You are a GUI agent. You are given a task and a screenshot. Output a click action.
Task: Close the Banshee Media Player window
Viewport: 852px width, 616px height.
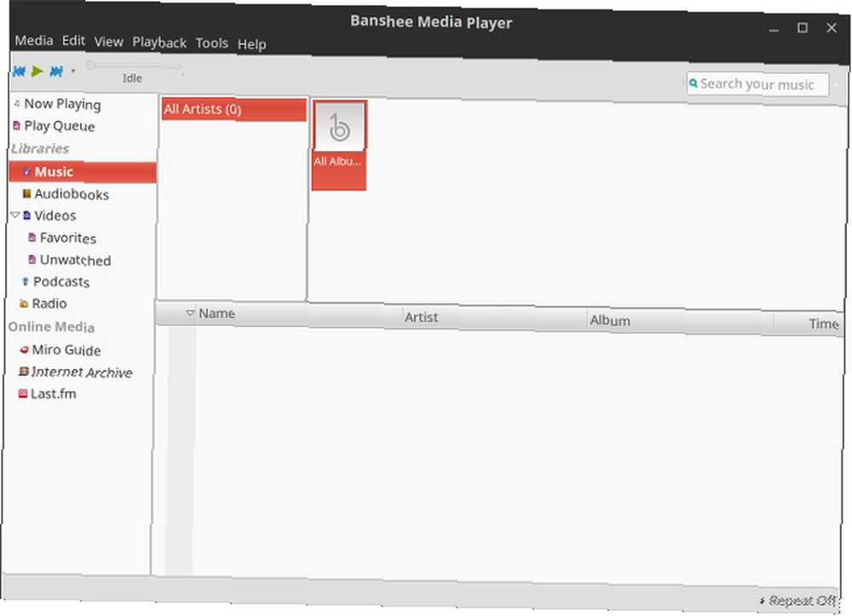(x=832, y=27)
